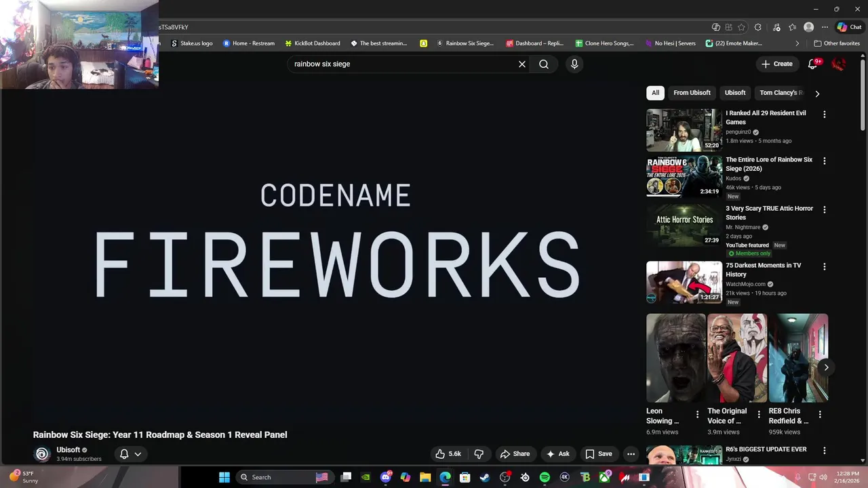
Task: Share the Rainbow Six Siege video
Action: 515,454
